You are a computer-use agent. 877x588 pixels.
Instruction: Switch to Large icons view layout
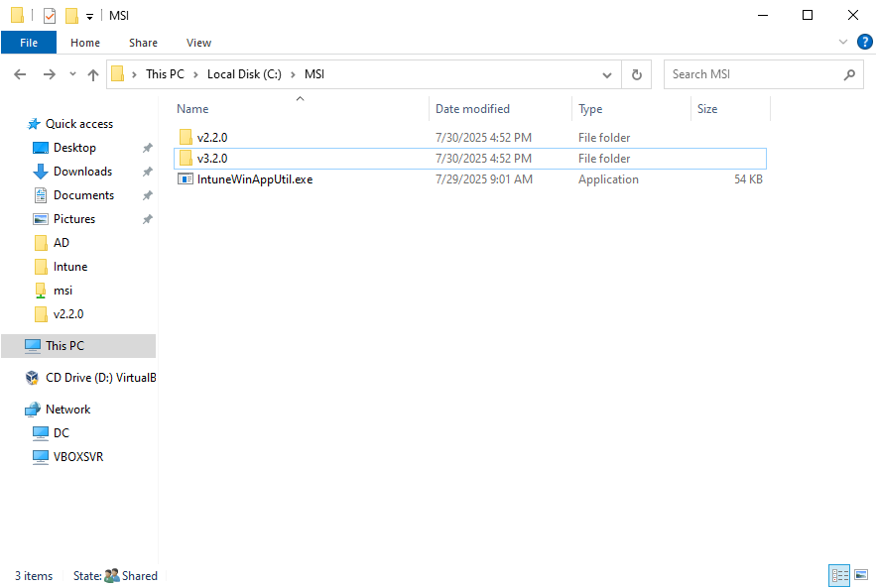pyautogui.click(x=861, y=575)
